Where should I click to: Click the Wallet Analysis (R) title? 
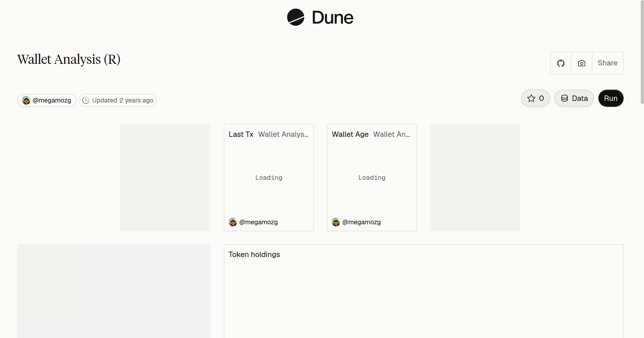pyautogui.click(x=69, y=60)
